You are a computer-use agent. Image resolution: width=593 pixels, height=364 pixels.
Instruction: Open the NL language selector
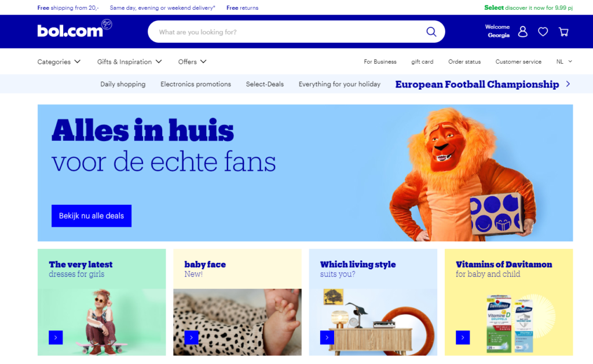point(564,61)
